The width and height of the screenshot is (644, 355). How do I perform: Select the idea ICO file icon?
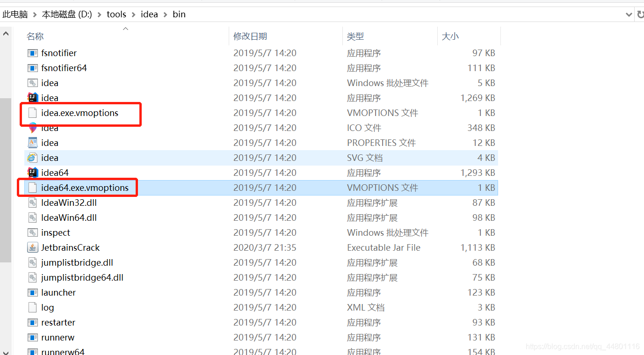click(32, 128)
